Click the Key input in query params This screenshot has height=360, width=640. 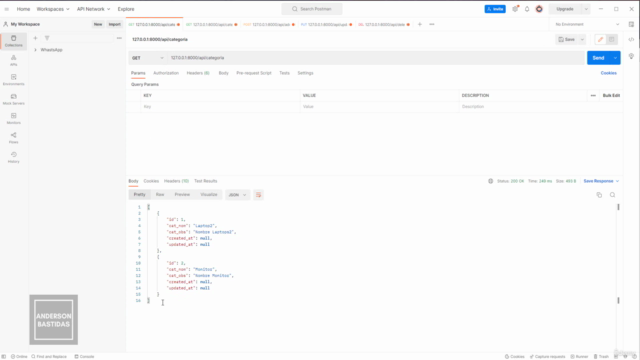(220, 107)
